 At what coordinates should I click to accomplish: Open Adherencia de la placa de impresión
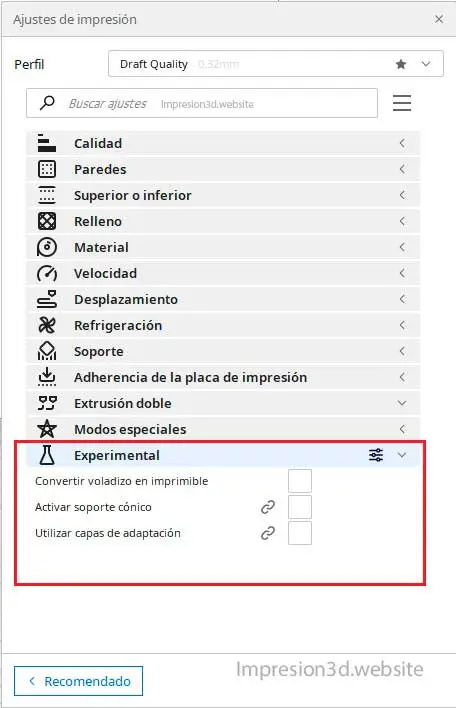pos(223,377)
